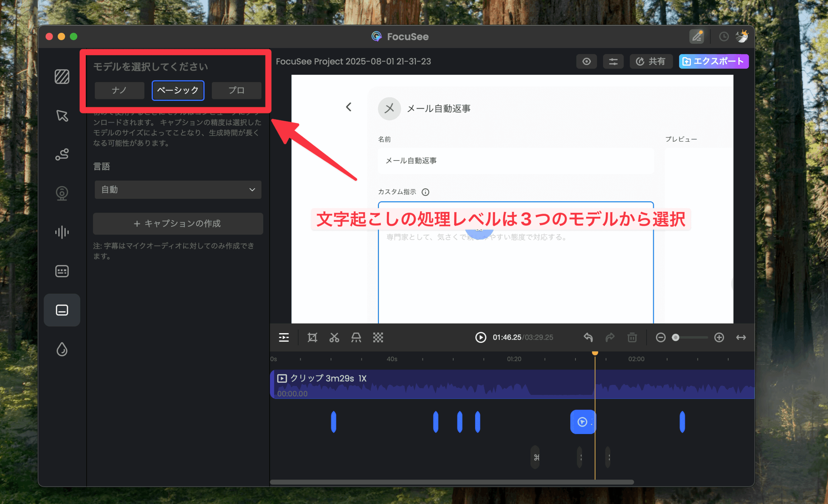828x504 pixels.
Task: Select the crop tool in timeline toolbar
Action: 312,337
